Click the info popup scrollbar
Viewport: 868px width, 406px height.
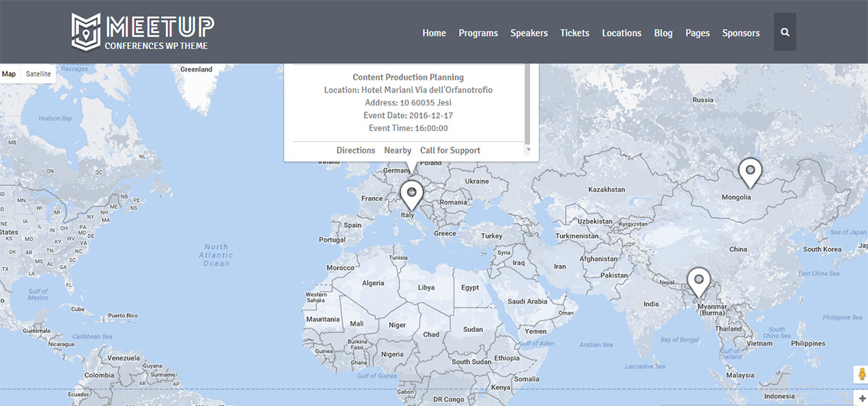point(527,103)
